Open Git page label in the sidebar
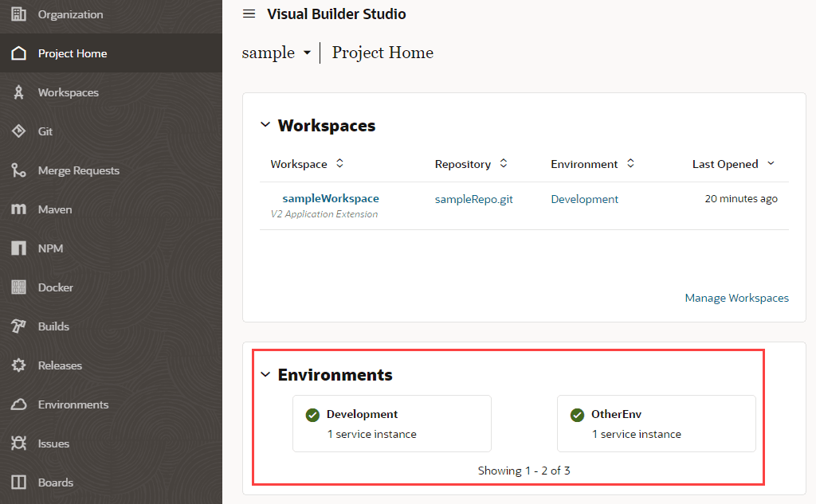Viewport: 816px width, 504px height. click(x=45, y=131)
